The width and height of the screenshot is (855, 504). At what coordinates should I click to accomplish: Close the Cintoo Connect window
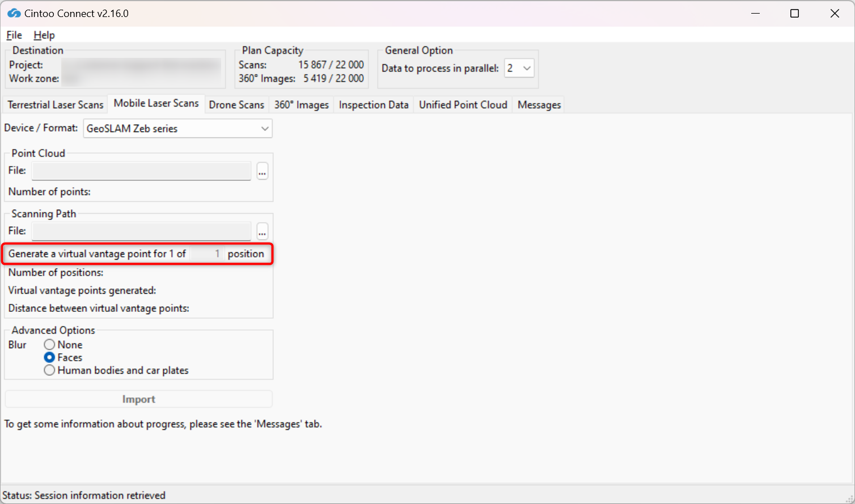point(835,13)
